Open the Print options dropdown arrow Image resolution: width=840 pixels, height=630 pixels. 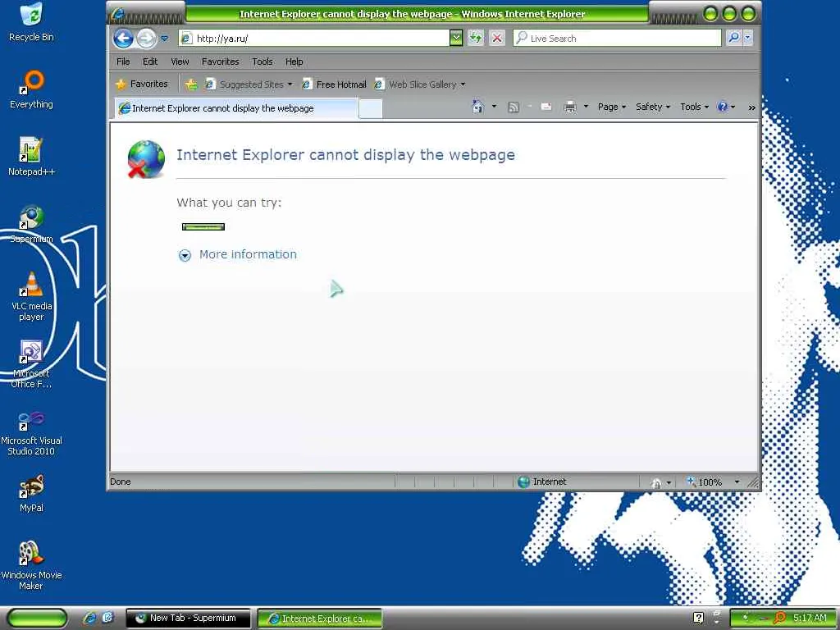(x=586, y=107)
